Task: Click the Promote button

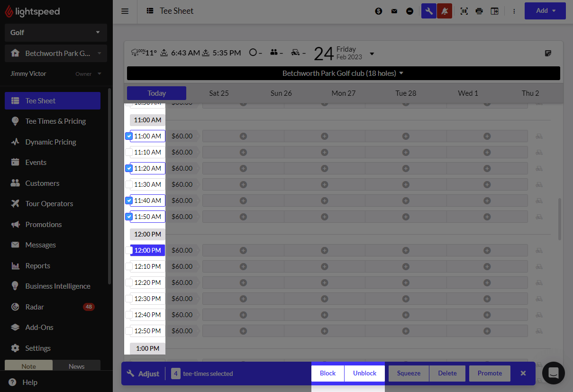Action: 490,374
